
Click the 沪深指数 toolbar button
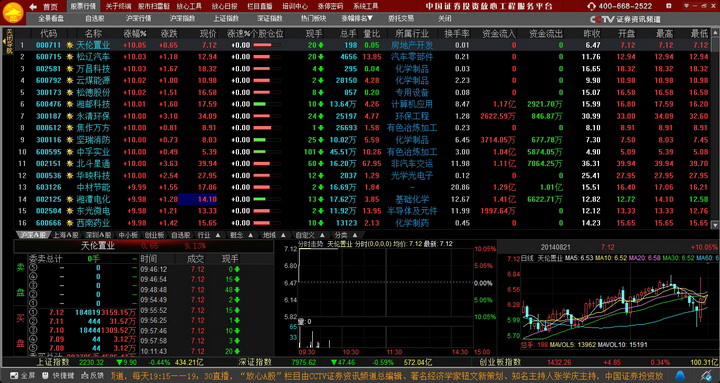[x=182, y=19]
